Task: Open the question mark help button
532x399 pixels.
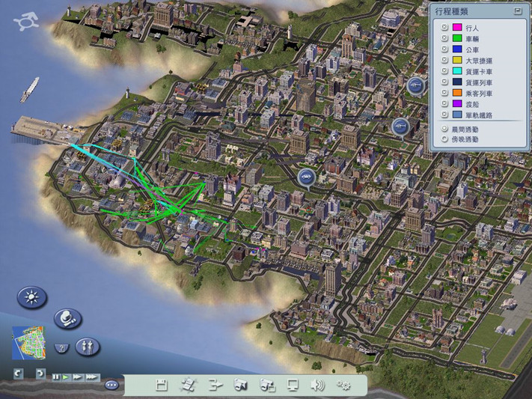Action: pyautogui.click(x=61, y=348)
